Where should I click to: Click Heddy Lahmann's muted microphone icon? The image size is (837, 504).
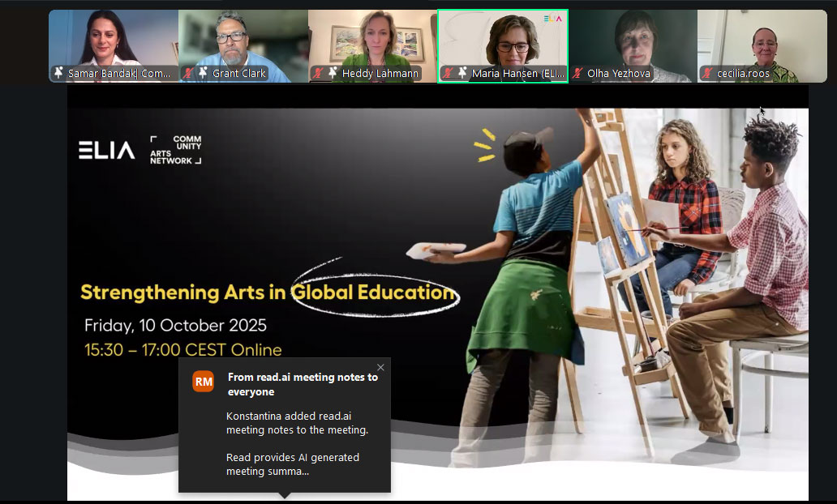click(x=318, y=74)
